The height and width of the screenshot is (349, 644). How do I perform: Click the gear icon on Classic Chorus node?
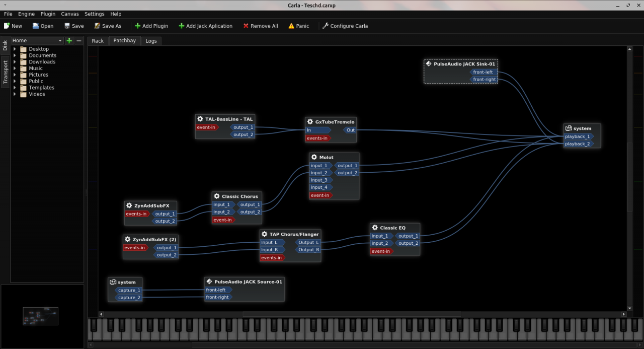pyautogui.click(x=217, y=196)
